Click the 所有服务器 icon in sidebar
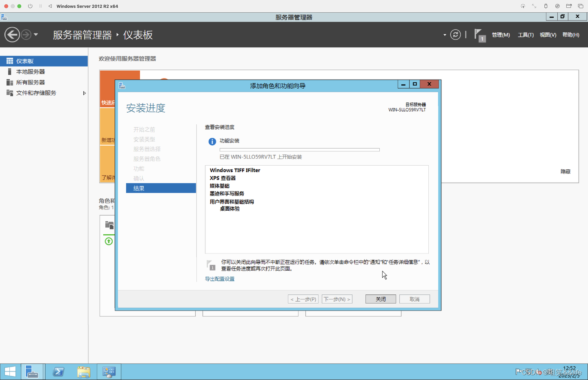The image size is (588, 380). (x=10, y=82)
